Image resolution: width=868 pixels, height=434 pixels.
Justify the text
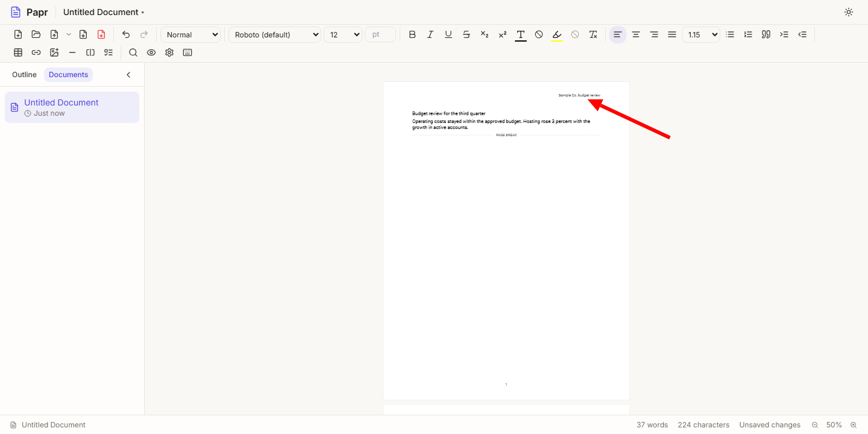point(672,34)
